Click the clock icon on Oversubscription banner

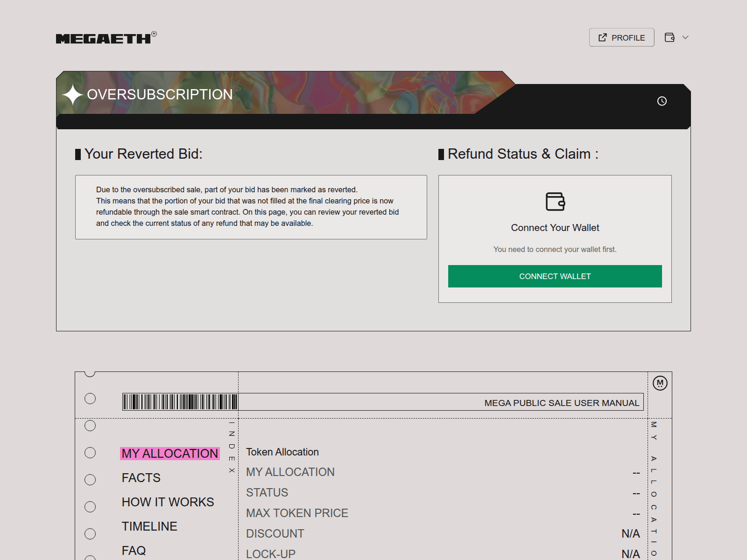point(662,101)
